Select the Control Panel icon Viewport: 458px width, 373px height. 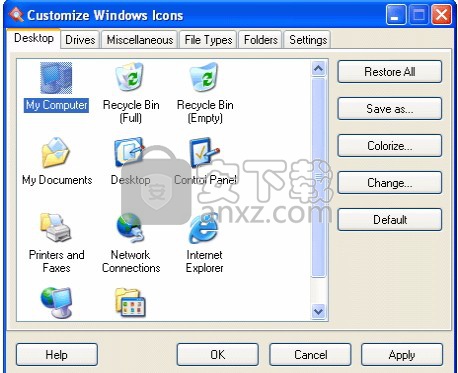(x=204, y=153)
